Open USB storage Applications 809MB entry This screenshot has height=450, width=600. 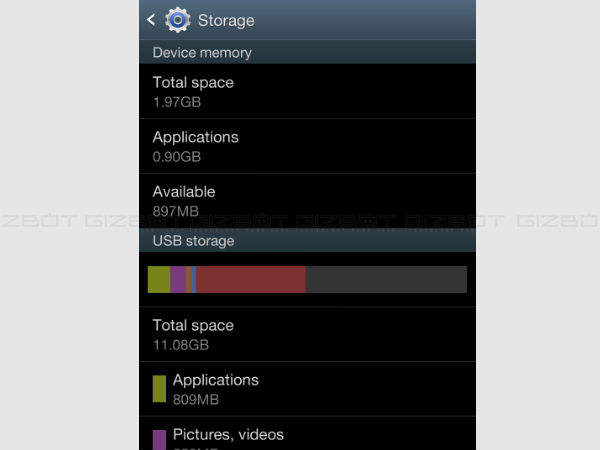(308, 389)
